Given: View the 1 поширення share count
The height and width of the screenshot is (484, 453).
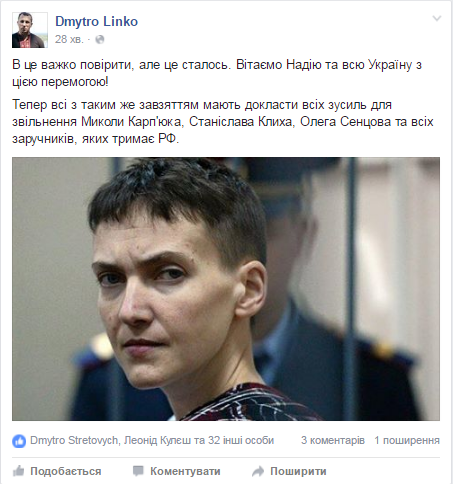Looking at the screenshot, I should coord(407,440).
